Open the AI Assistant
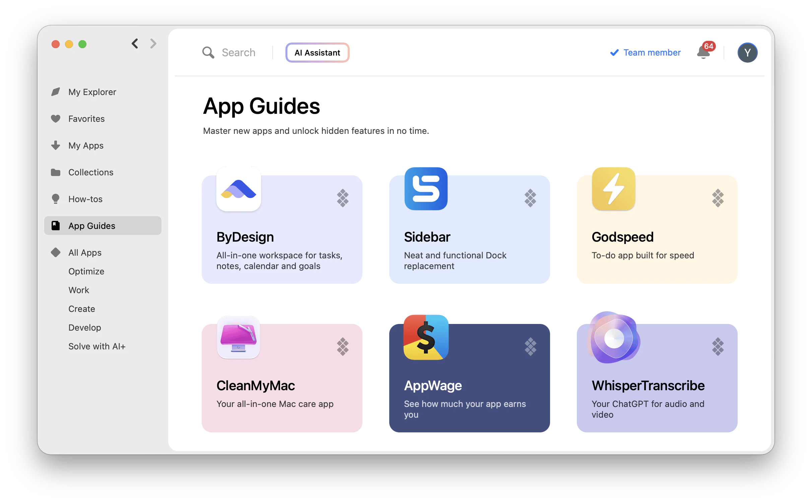This screenshot has height=504, width=812. (x=317, y=53)
